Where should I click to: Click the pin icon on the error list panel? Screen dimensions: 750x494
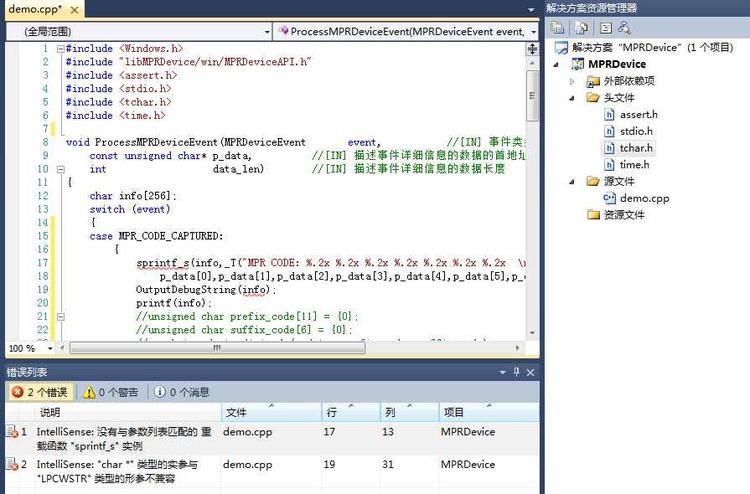coord(516,372)
